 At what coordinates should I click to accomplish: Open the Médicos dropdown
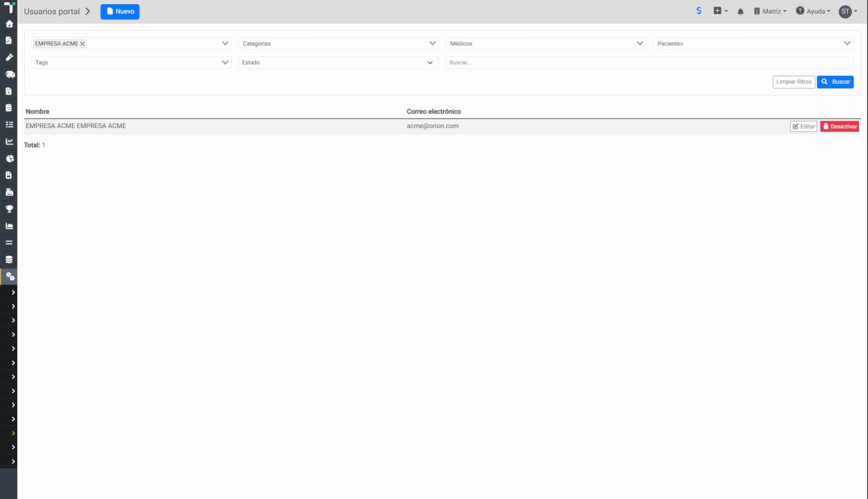(545, 44)
